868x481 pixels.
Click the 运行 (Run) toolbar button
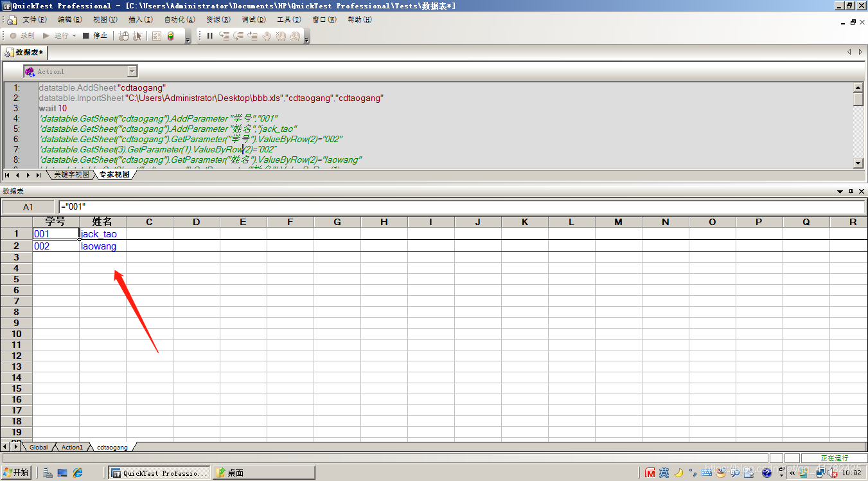[55, 35]
